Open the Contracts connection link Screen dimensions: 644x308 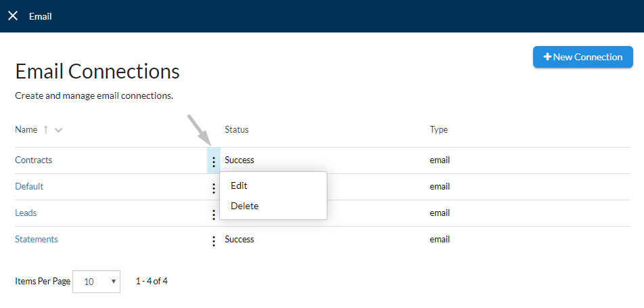(34, 160)
